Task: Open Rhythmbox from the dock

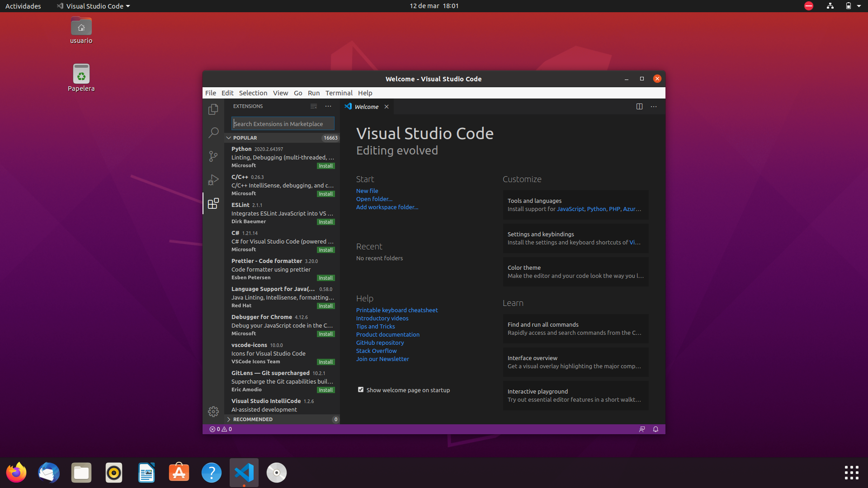Action: 114,473
